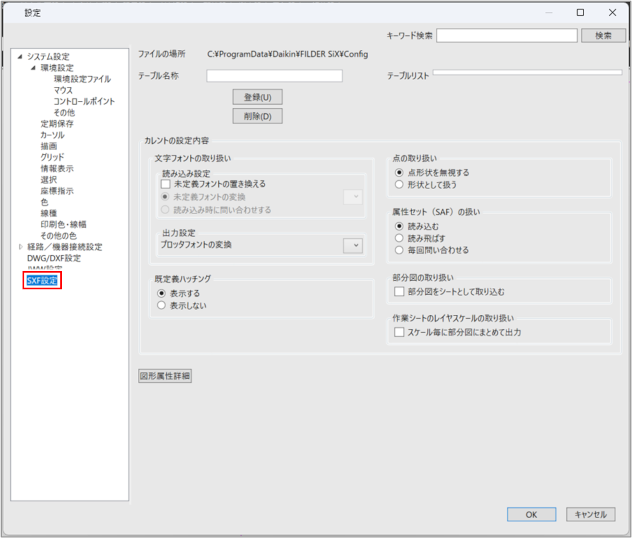
Task: Choose 読み飛ばす for attribute set handling
Action: point(400,238)
